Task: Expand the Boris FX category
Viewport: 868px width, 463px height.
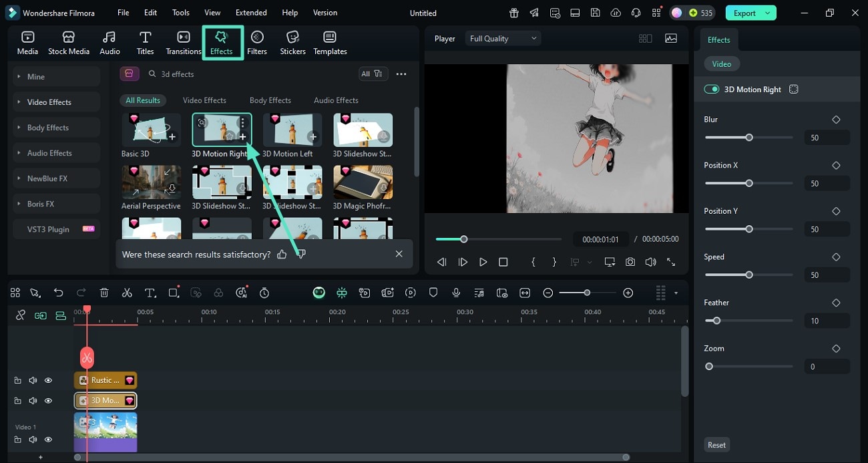Action: (x=57, y=204)
